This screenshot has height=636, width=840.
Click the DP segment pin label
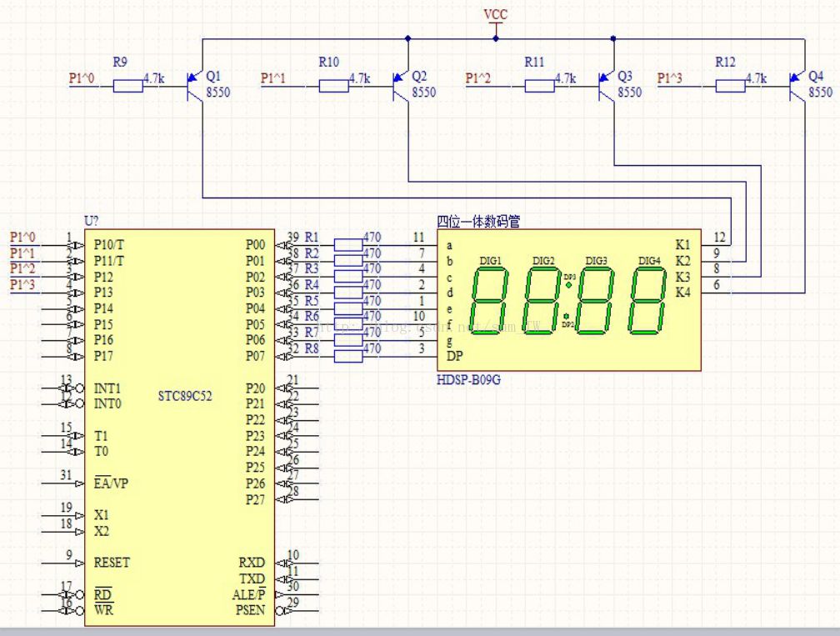coord(455,356)
